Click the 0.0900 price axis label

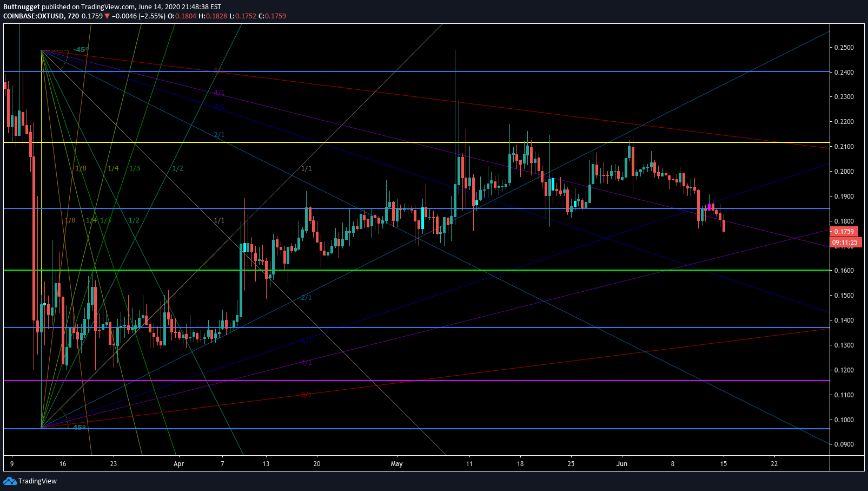844,444
